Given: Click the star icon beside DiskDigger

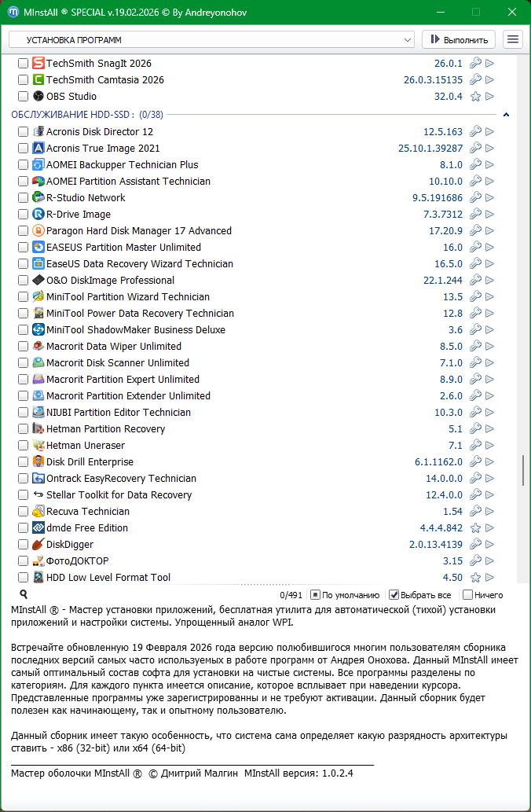Looking at the screenshot, I should 475,545.
